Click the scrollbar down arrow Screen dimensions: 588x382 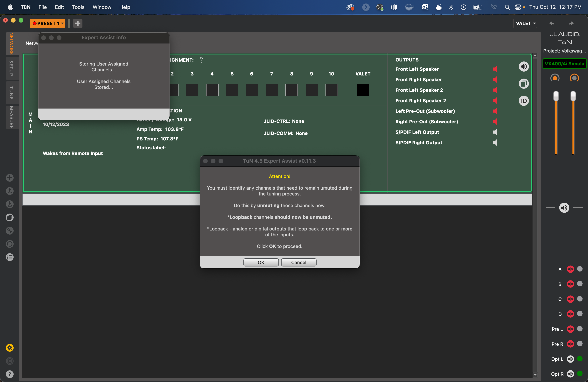click(x=535, y=375)
